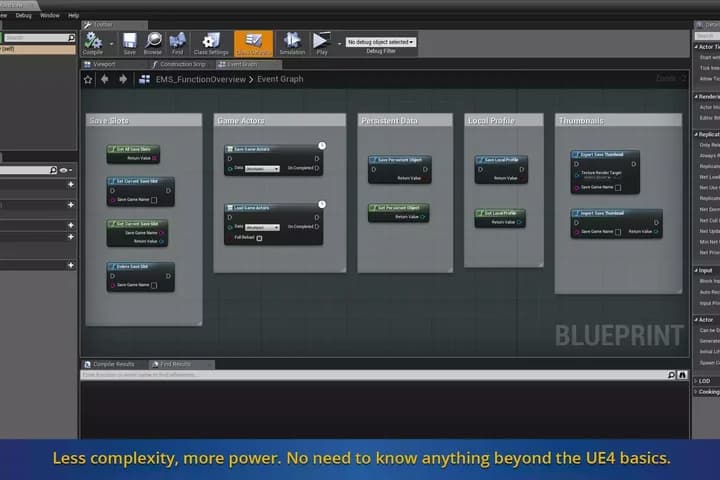Click the Find Results search field
This screenshot has height=480, width=720.
click(x=373, y=375)
